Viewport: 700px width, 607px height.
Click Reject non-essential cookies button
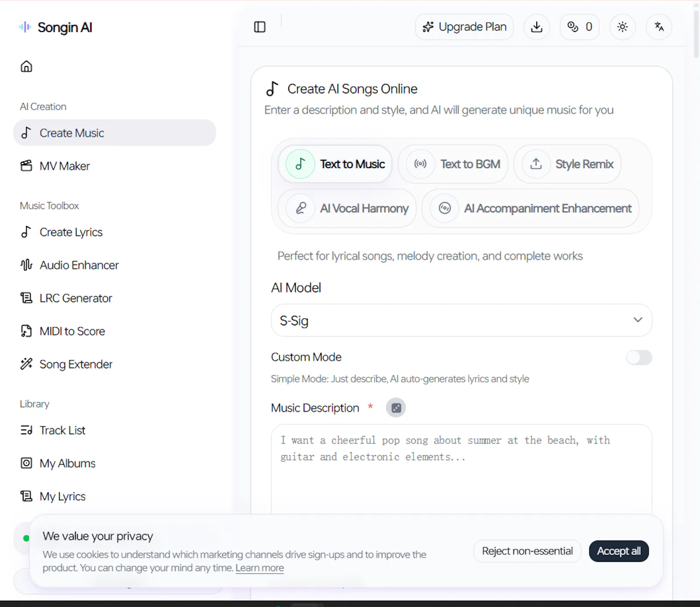tap(527, 551)
